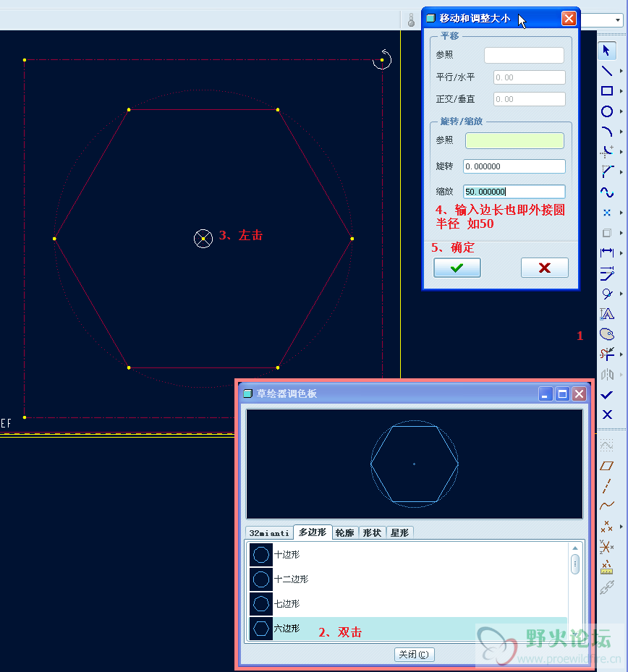Close the 移动和调整大小 dialog
The image size is (628, 672).
569,18
